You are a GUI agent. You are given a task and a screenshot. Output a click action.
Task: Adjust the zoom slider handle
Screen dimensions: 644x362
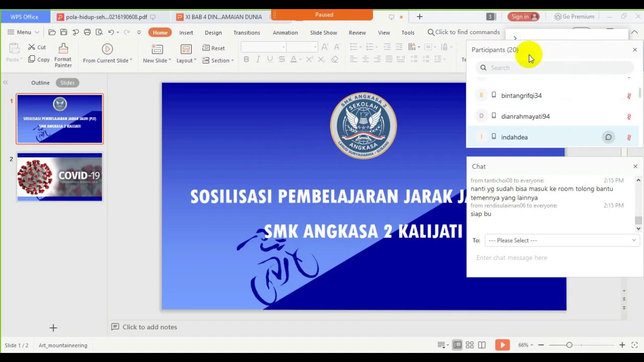569,345
